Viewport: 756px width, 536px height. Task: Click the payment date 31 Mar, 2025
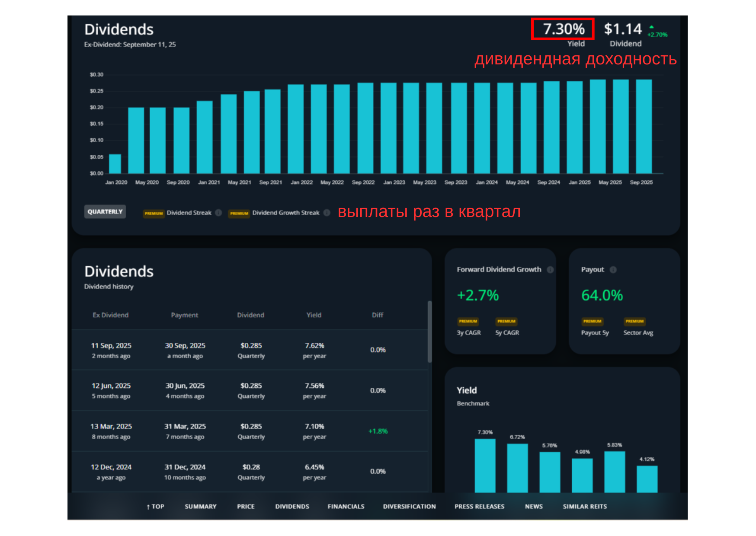click(x=185, y=427)
